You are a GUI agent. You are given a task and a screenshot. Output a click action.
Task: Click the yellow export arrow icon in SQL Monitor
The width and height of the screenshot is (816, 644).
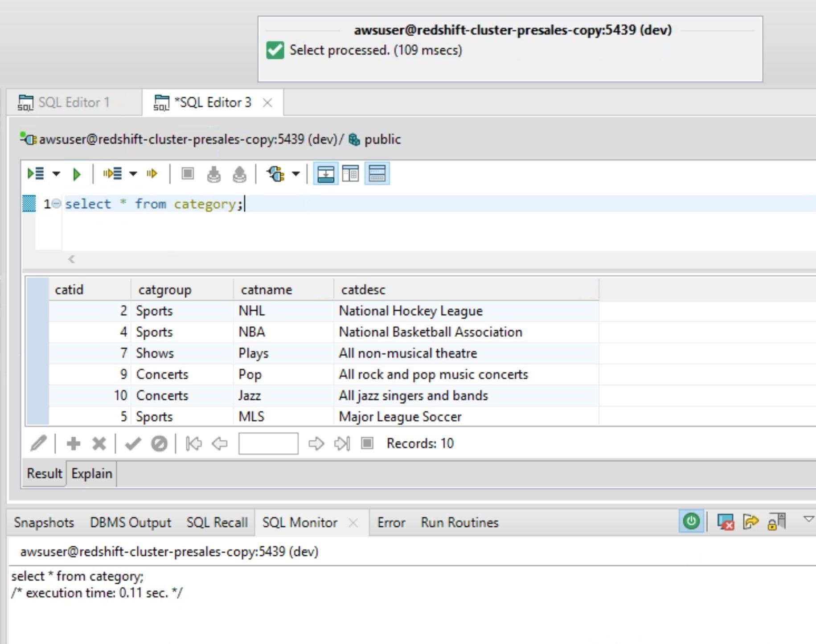(750, 522)
